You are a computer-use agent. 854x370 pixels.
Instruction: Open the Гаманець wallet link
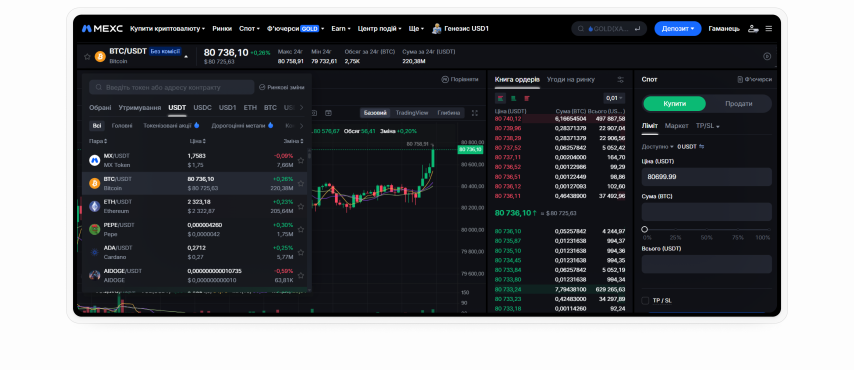pos(724,28)
